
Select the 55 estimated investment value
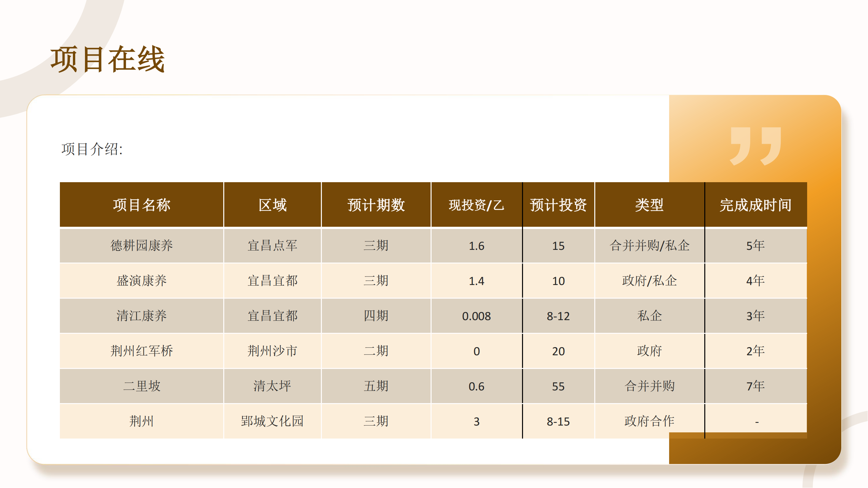pos(558,386)
